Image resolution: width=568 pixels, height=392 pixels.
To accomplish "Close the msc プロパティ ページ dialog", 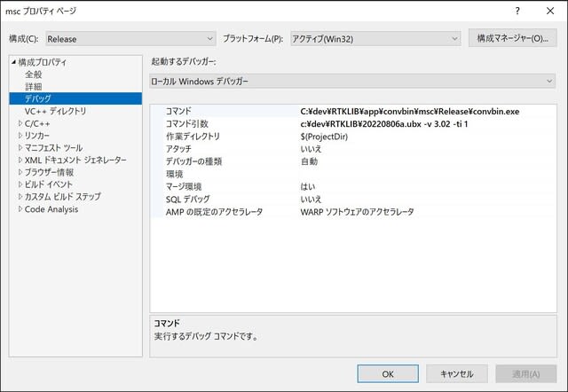I will (x=550, y=11).
